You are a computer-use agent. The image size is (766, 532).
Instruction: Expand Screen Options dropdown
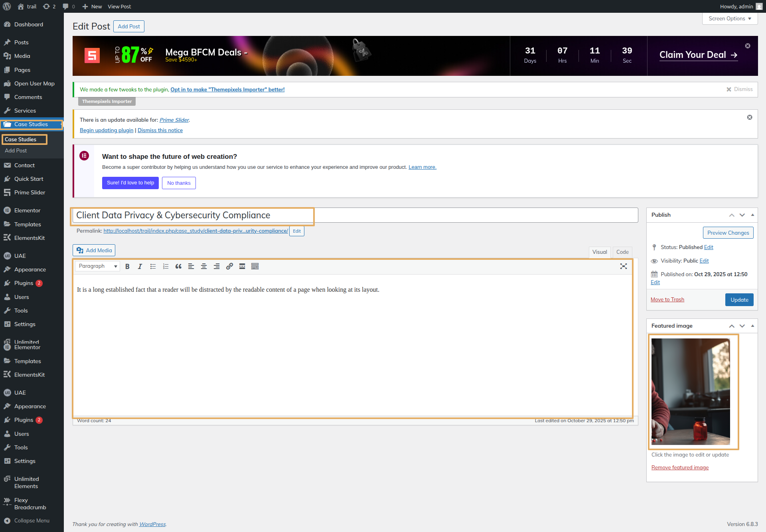(x=730, y=18)
